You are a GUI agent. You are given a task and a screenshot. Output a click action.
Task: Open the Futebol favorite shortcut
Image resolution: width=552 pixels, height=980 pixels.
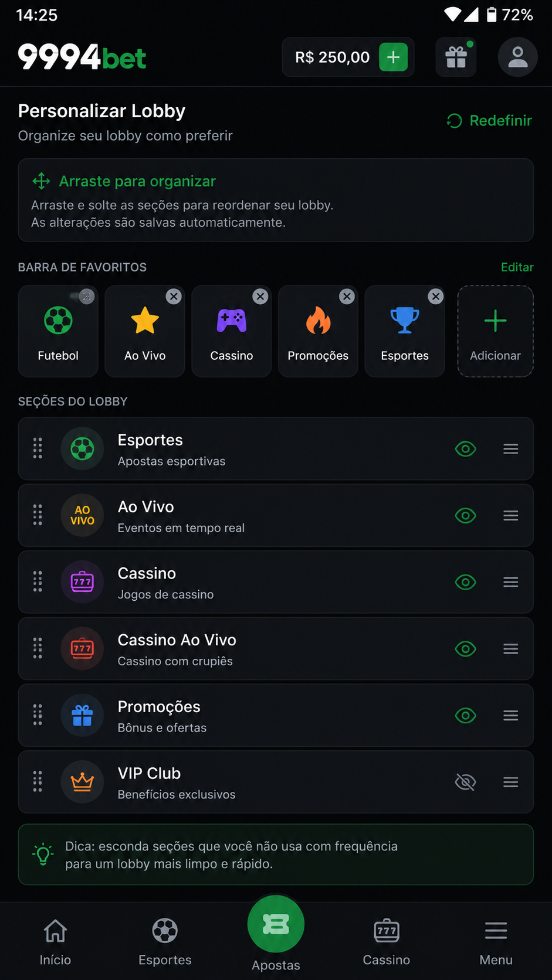point(58,331)
